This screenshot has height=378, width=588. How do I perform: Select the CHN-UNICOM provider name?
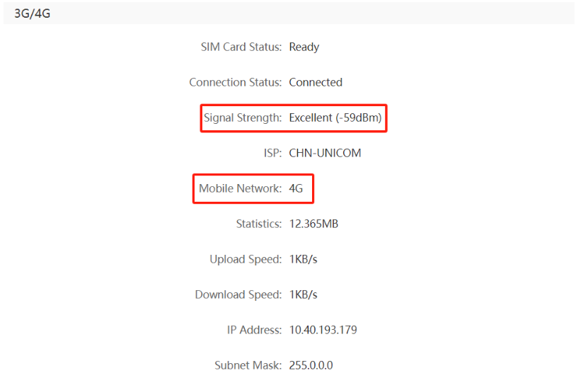(x=325, y=154)
